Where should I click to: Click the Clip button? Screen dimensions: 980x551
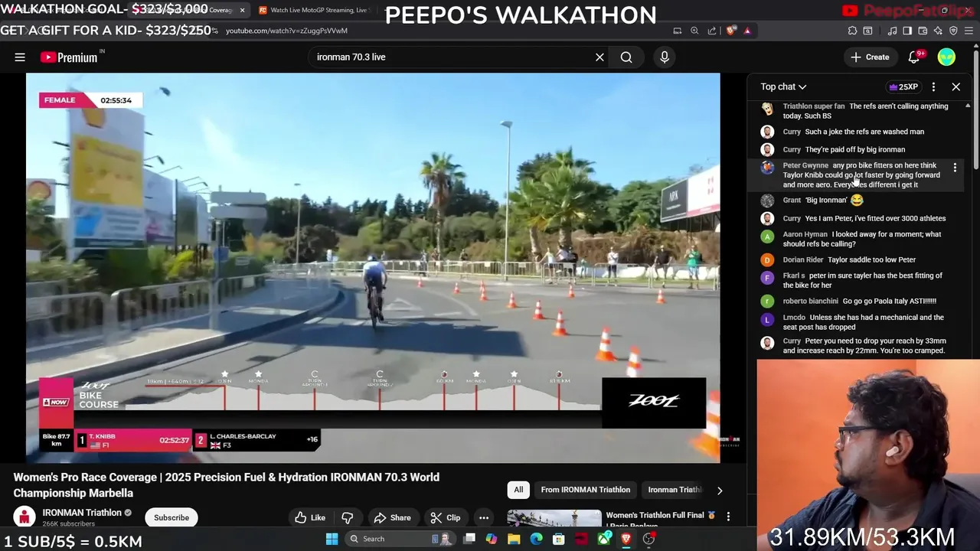[x=446, y=517]
